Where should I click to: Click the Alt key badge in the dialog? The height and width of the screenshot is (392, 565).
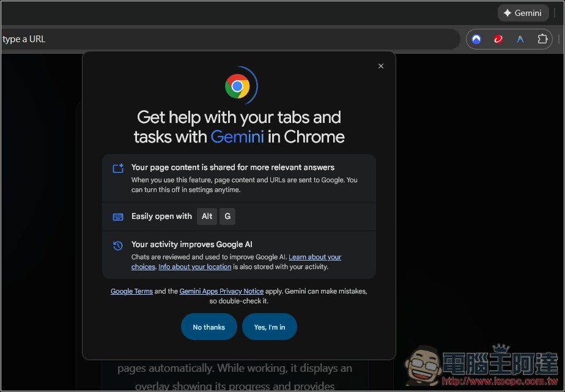pos(207,216)
